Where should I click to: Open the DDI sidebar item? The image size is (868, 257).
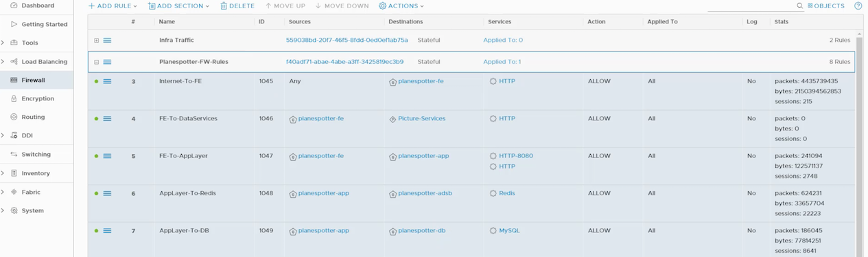tap(27, 135)
